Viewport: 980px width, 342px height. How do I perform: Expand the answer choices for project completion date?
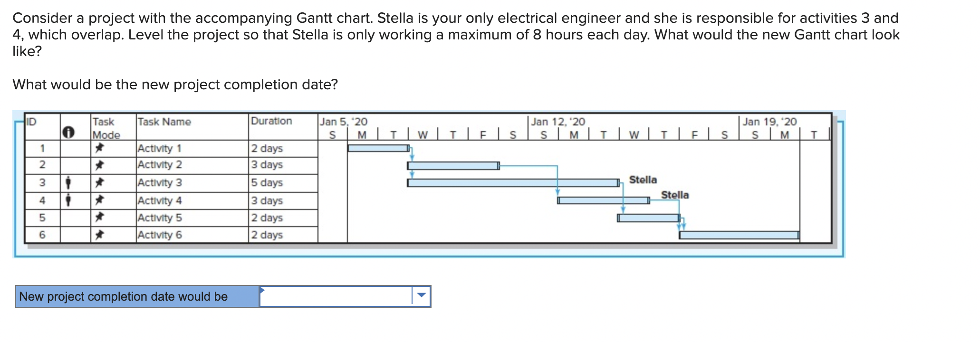click(420, 295)
